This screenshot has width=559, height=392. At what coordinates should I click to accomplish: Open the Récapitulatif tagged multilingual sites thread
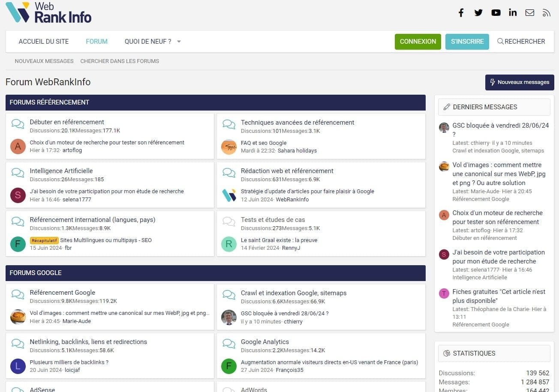[105, 240]
